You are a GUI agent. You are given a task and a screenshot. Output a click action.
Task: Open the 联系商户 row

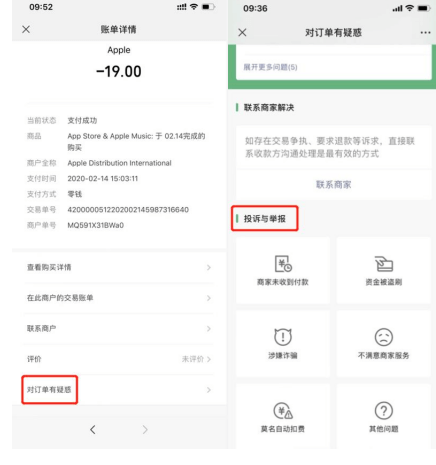tap(119, 329)
